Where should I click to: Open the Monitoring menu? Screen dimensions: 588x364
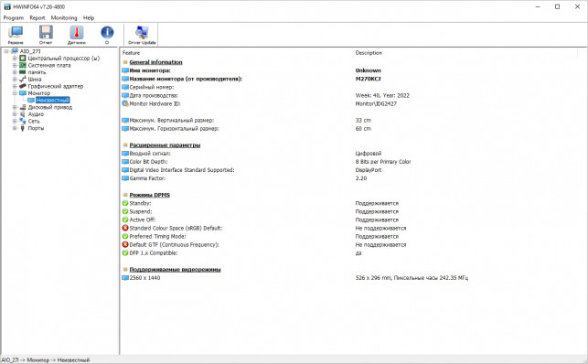pos(64,17)
